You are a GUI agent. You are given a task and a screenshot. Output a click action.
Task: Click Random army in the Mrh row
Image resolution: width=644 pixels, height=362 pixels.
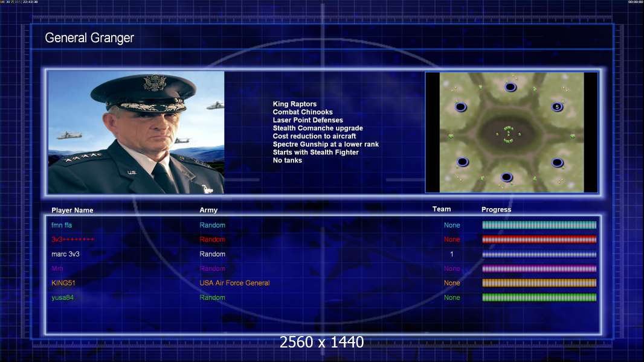click(212, 268)
